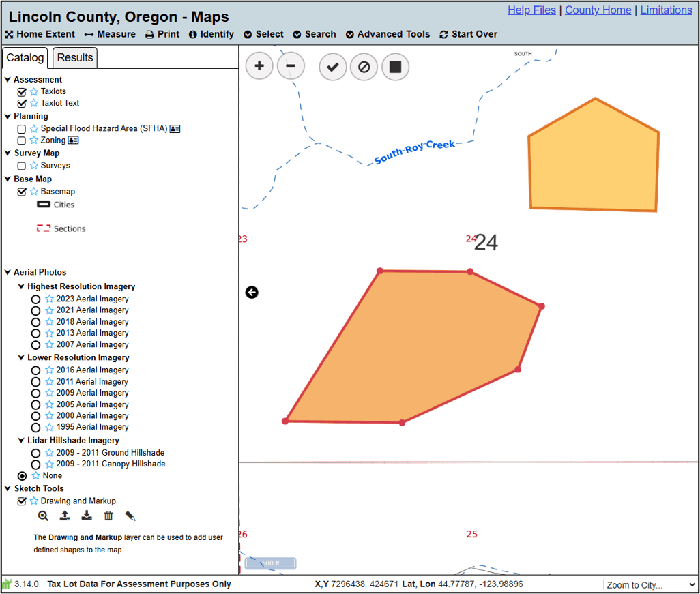Star the 2023 Aerial Imagery layer
Viewport: 700px width, 594px height.
[50, 299]
